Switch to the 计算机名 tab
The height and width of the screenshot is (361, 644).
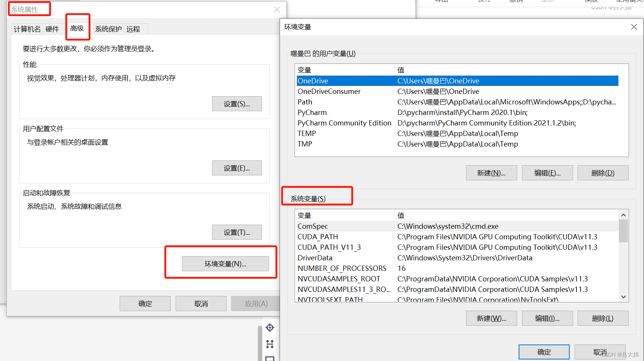(27, 29)
